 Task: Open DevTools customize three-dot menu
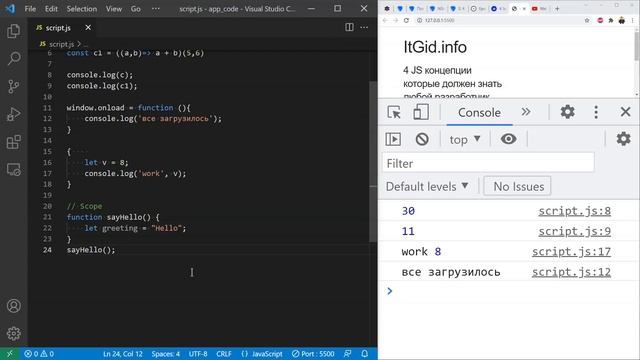click(596, 112)
